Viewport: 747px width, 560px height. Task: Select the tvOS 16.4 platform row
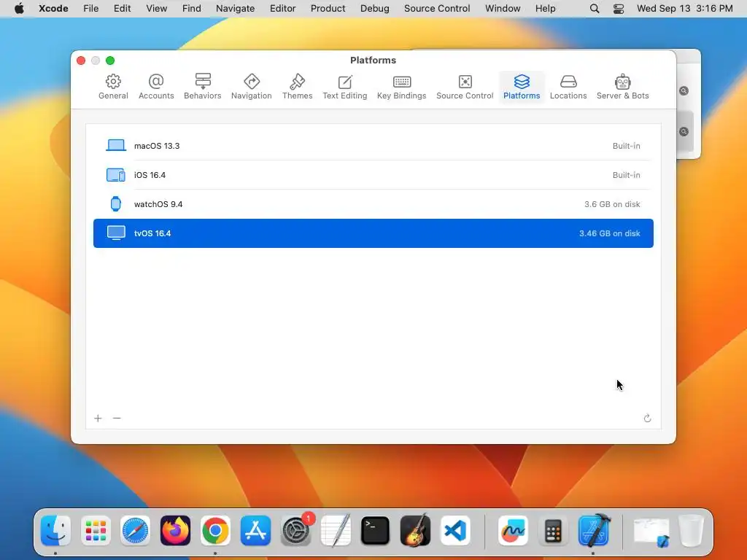click(373, 233)
